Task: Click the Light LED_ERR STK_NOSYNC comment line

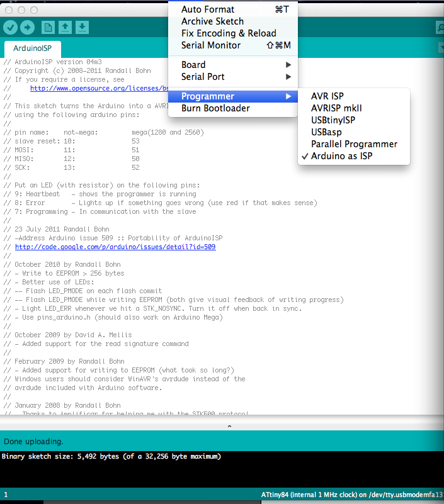Action: (x=153, y=308)
